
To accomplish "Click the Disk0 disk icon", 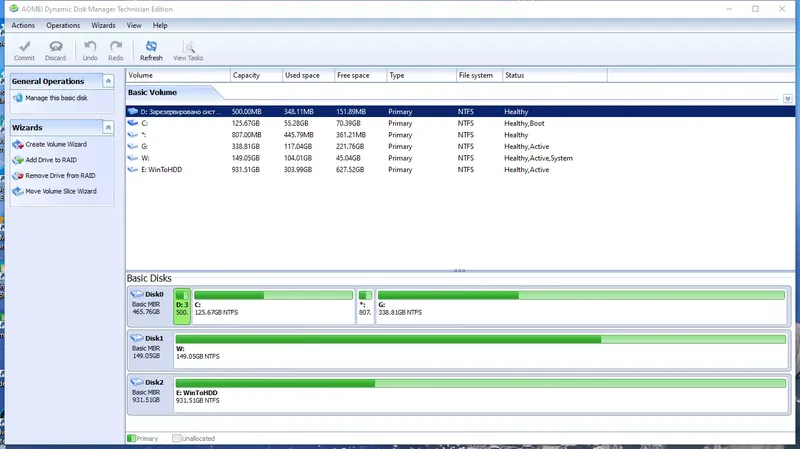I will [x=137, y=294].
